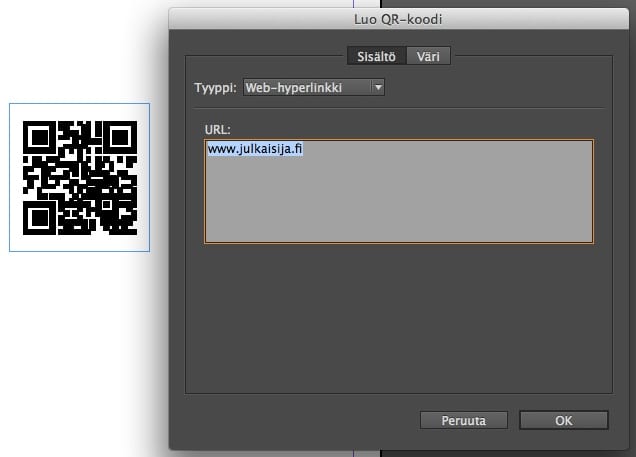Open the Tyyppi dropdown arrow

click(x=378, y=87)
